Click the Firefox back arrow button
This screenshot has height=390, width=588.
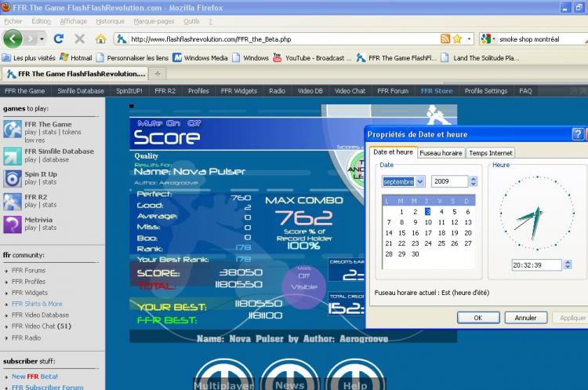(13, 38)
